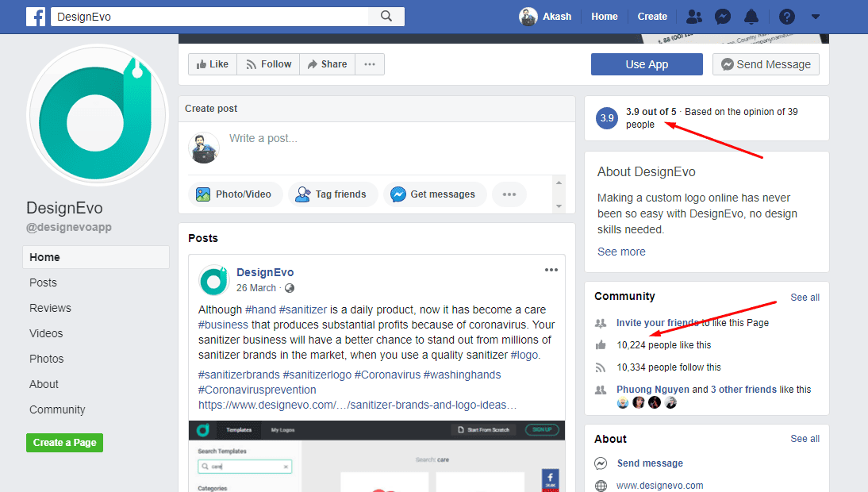Select Photos from the page menu
868x492 pixels.
pos(46,359)
